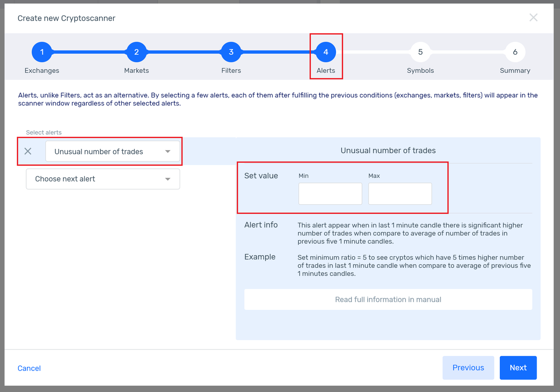
Task: Click the Cancel link
Action: pos(29,368)
